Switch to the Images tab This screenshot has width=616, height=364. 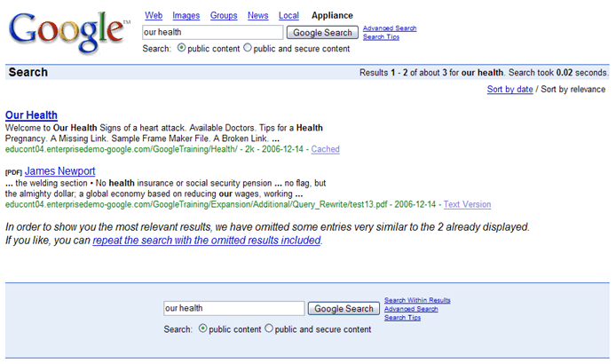coord(186,15)
